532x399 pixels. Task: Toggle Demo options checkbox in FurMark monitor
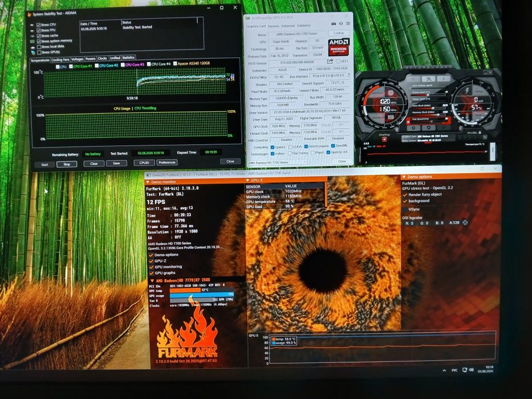pyautogui.click(x=151, y=255)
